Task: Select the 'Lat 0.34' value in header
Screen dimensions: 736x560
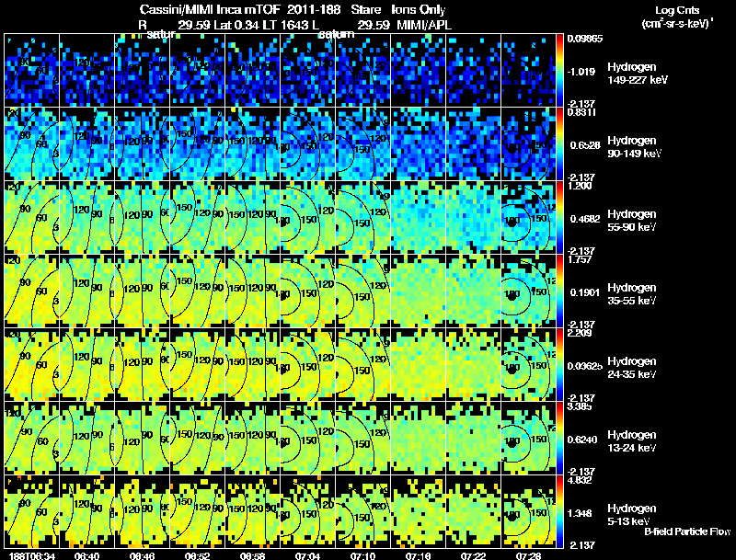Action: click(237, 25)
